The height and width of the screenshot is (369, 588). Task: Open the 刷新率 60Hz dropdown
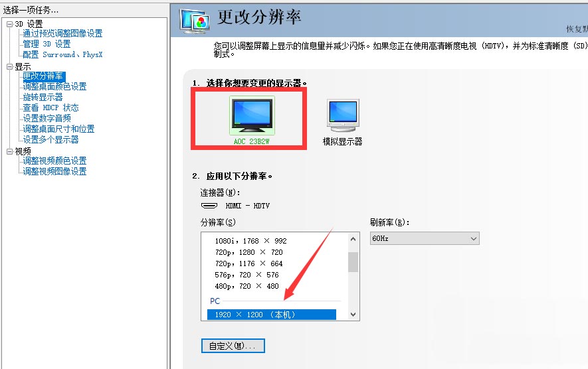(x=425, y=238)
